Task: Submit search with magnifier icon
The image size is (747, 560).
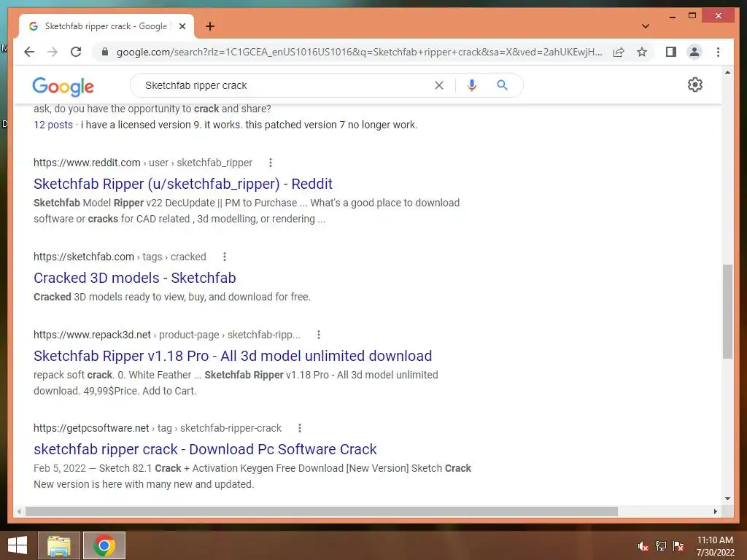Action: [x=502, y=85]
